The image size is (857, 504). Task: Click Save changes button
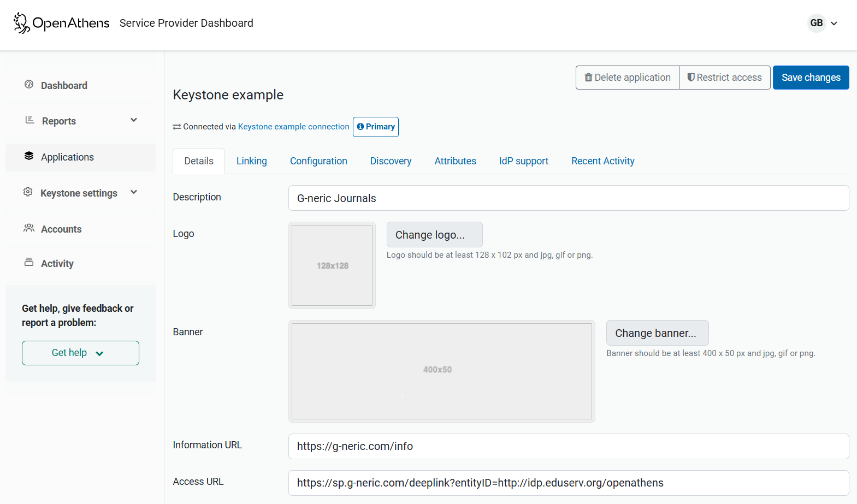coord(811,78)
